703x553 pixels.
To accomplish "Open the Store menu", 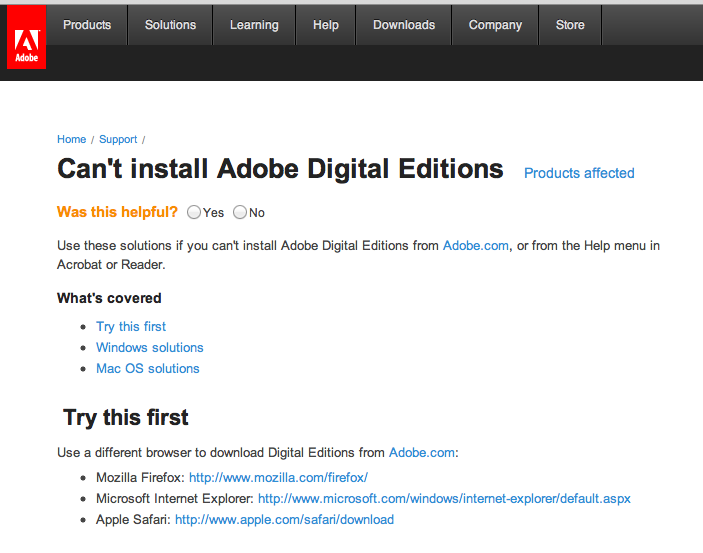I will click(x=570, y=25).
